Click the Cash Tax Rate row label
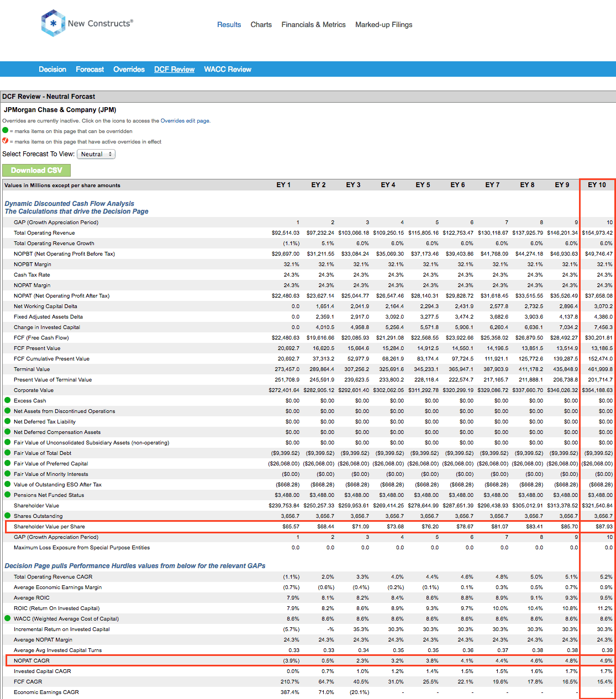Screen dimensions: 616x699 32,274
